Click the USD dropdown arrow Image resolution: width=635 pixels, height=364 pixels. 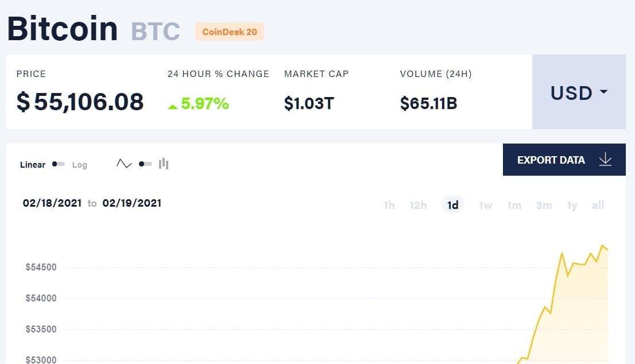pyautogui.click(x=603, y=91)
